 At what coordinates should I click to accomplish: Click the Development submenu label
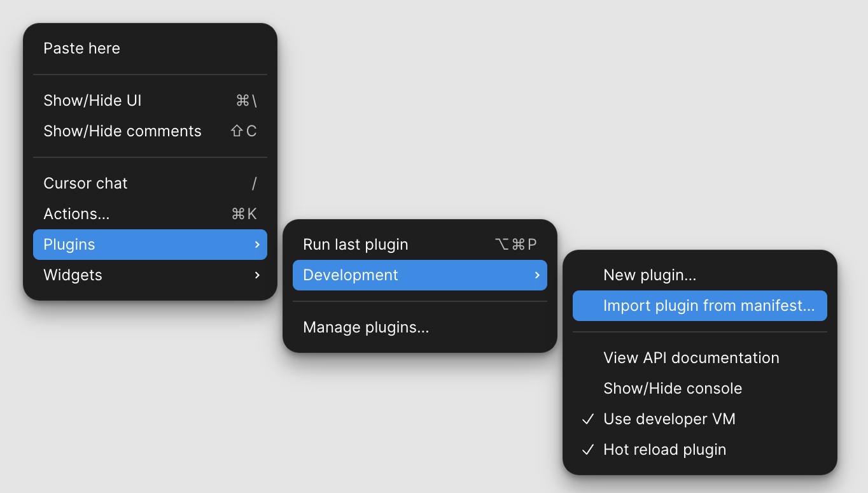click(x=351, y=275)
